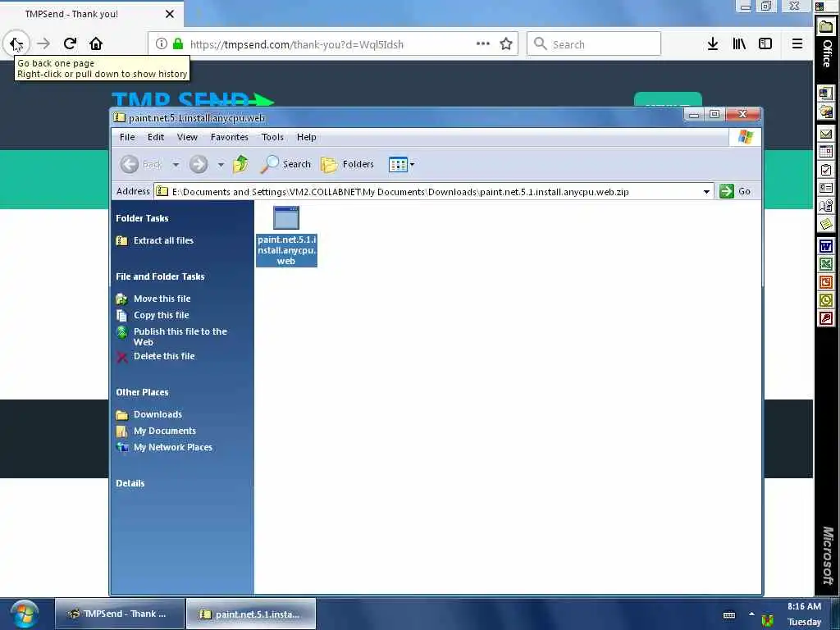The width and height of the screenshot is (840, 630).
Task: Toggle Firefox sidebar view
Action: point(765,44)
